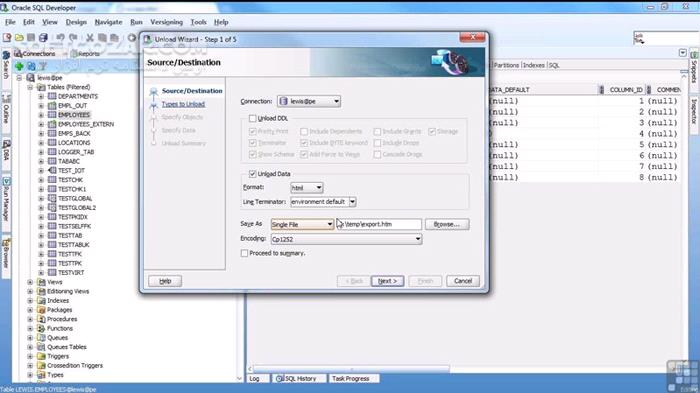Click the Save toolbar icon
Image resolution: width=700 pixels, height=393 pixels.
(x=31, y=38)
